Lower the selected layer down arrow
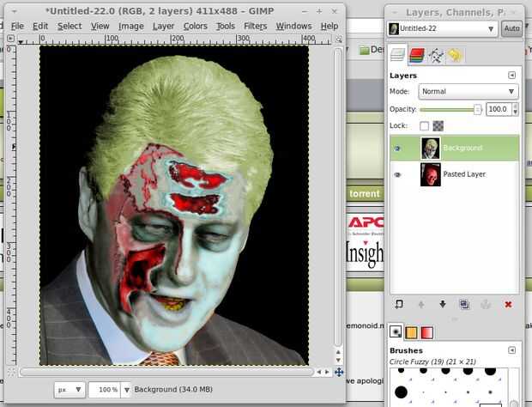This screenshot has width=532, height=407. click(x=443, y=304)
